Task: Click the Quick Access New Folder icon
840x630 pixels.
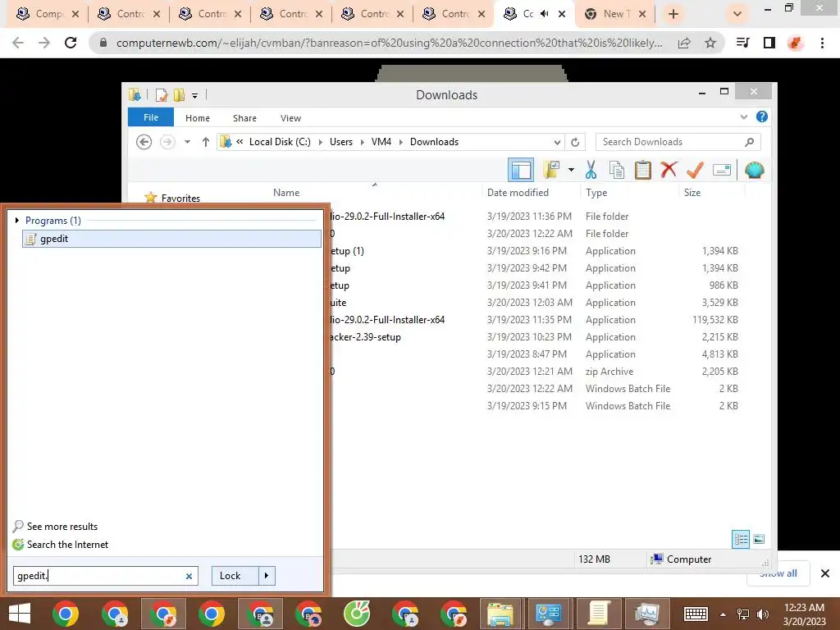Action: click(179, 95)
